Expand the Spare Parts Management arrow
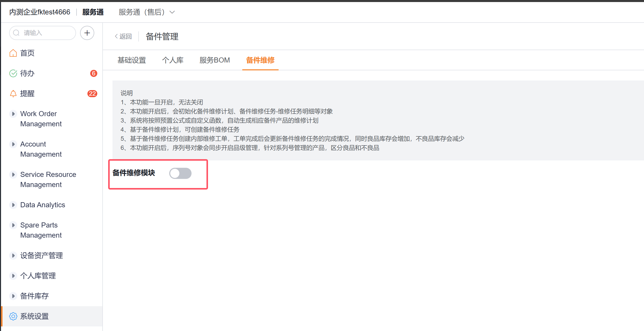 pyautogui.click(x=13, y=225)
